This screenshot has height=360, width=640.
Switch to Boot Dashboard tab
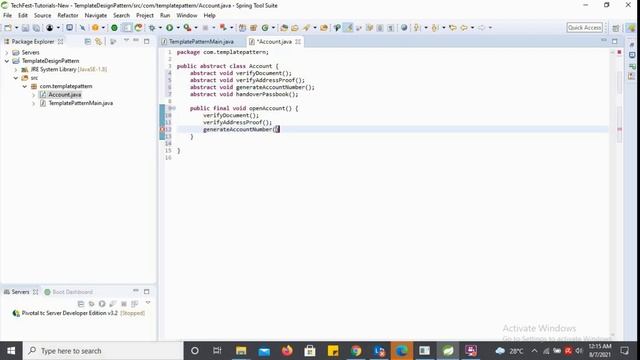point(69,292)
